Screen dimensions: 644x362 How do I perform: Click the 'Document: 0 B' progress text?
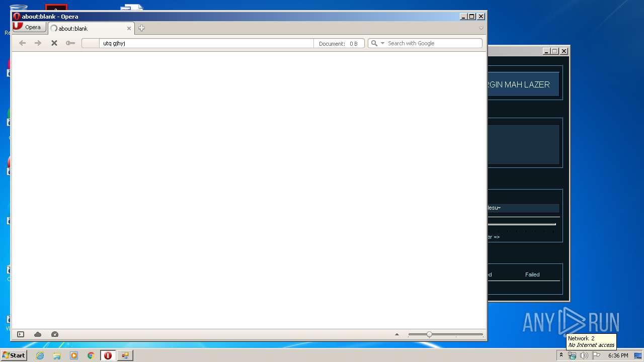pyautogui.click(x=338, y=44)
